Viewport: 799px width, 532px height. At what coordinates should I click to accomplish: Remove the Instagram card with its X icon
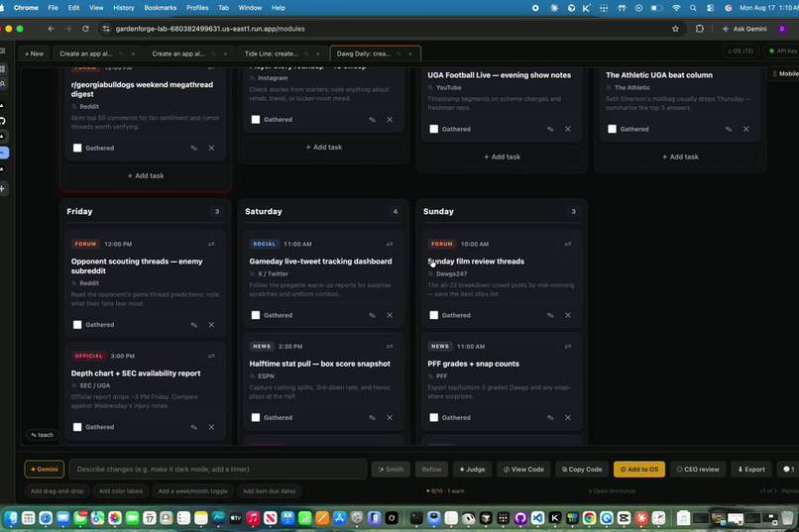390,120
